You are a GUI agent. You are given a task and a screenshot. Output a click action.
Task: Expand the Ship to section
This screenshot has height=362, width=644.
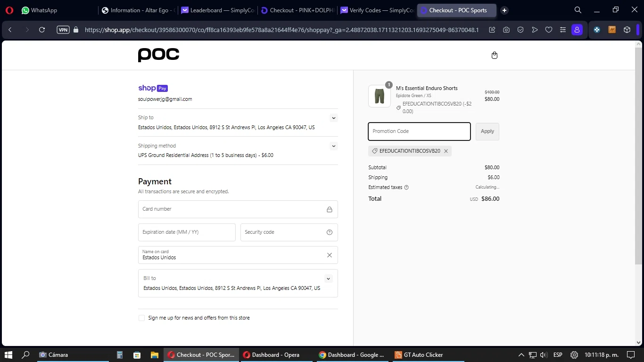334,118
